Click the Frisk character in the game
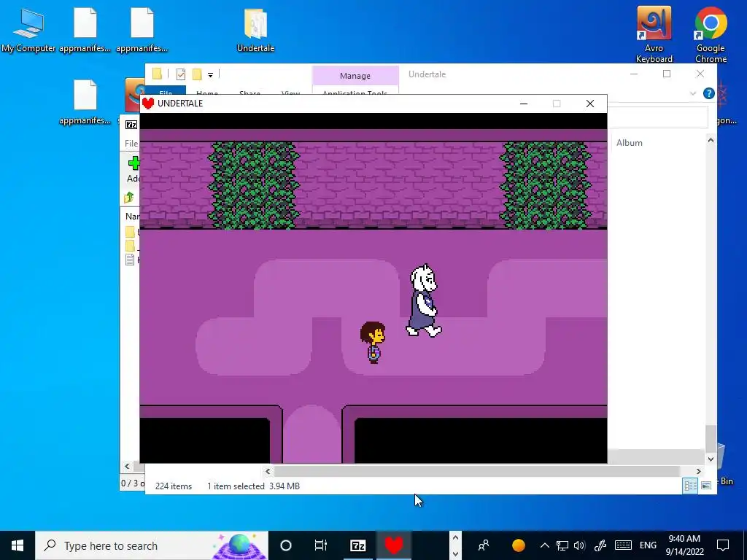Screen dimensions: 747x560 pos(373,343)
